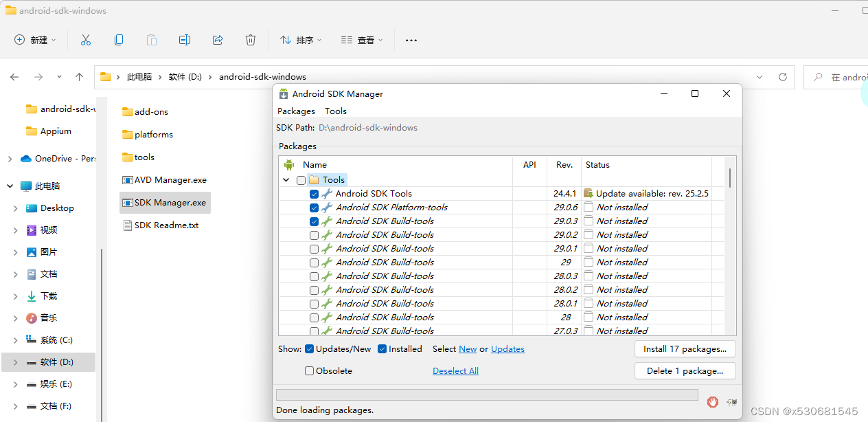Click the Share icon in Explorer toolbar
This screenshot has height=422, width=868.
coord(218,40)
